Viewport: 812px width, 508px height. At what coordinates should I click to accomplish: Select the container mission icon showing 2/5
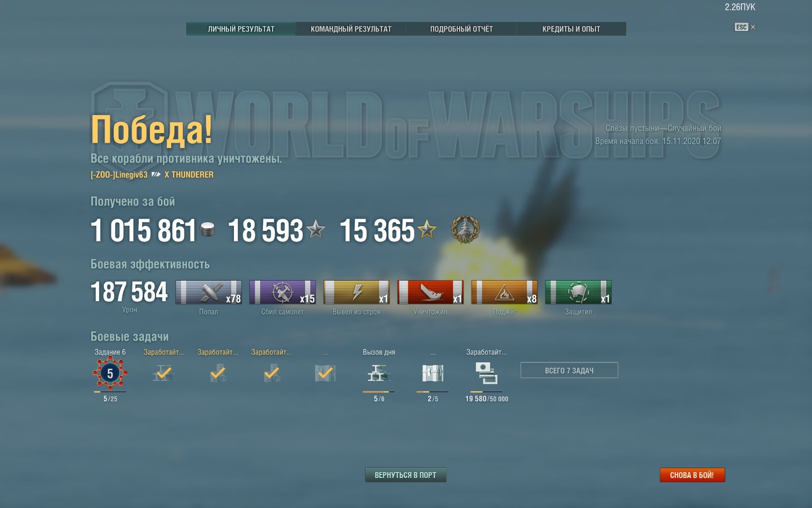(x=433, y=374)
